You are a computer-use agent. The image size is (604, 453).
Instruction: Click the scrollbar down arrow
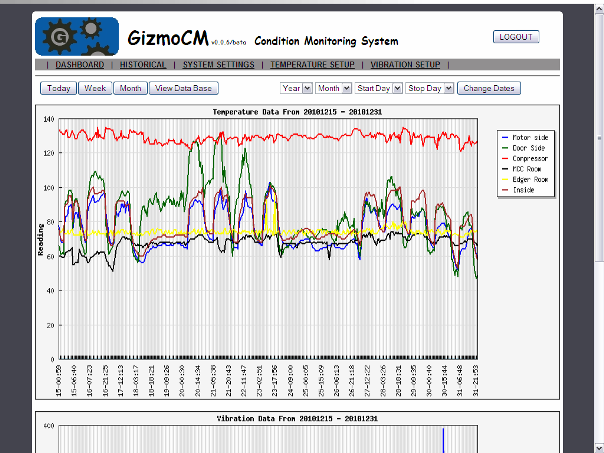point(599,448)
